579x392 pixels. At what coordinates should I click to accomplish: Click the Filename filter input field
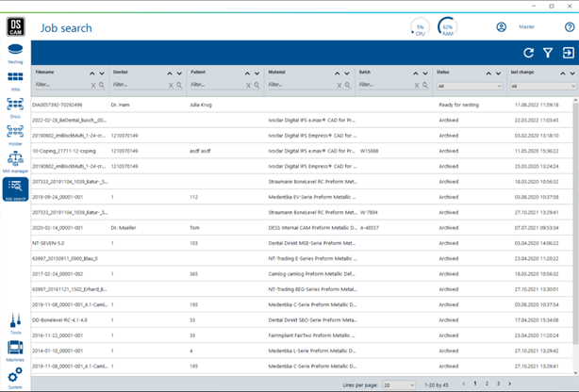point(58,86)
